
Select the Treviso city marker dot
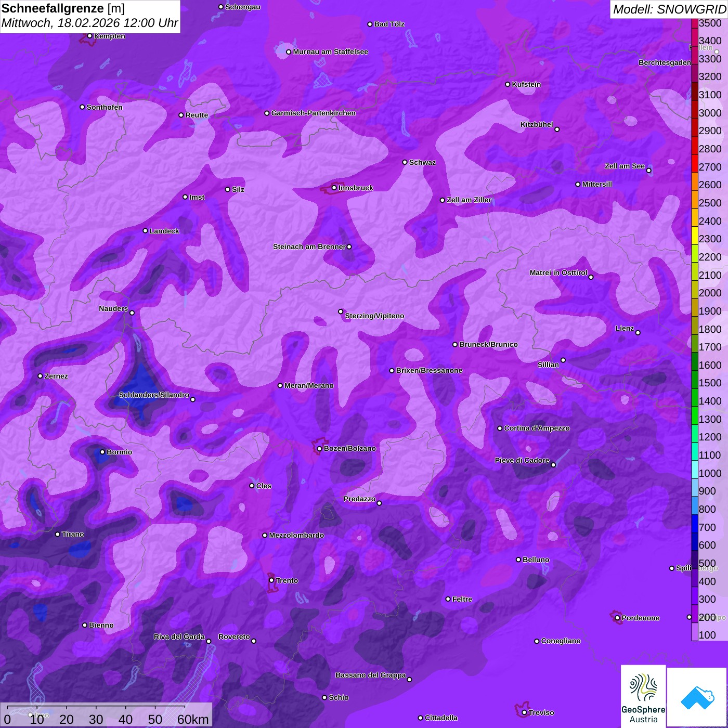524,712
